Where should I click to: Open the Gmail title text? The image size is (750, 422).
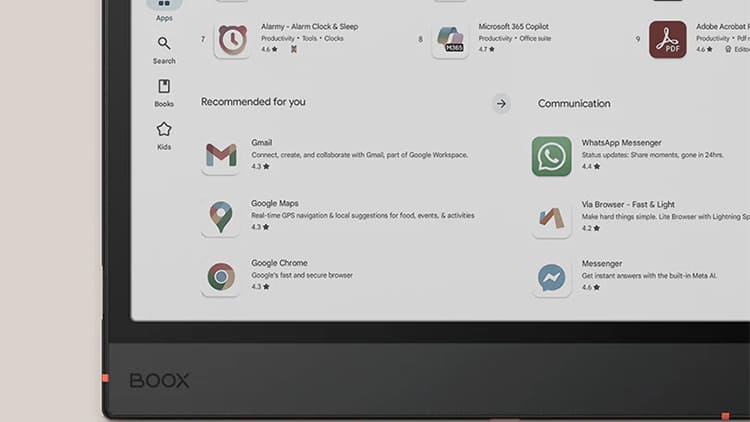point(262,143)
